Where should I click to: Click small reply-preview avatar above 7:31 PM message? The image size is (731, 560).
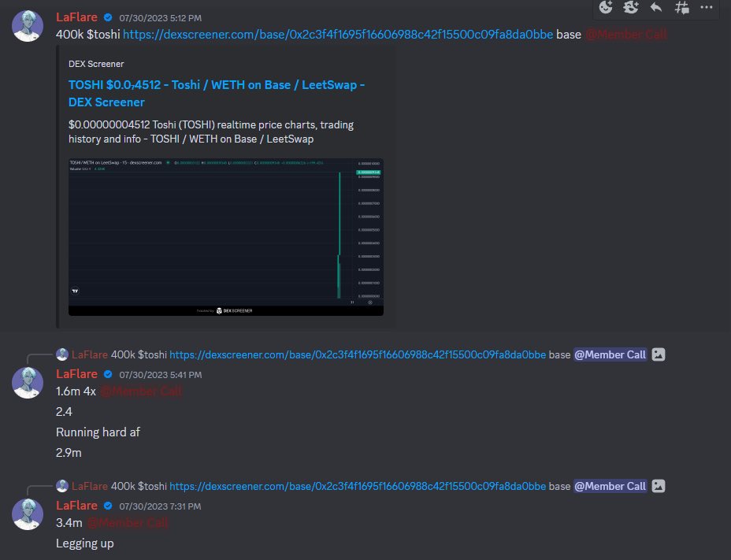point(62,486)
